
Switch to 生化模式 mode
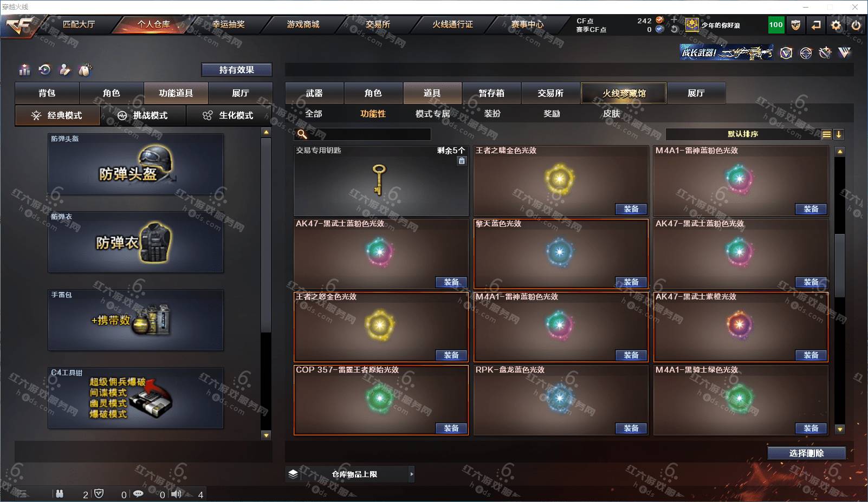pyautogui.click(x=229, y=115)
